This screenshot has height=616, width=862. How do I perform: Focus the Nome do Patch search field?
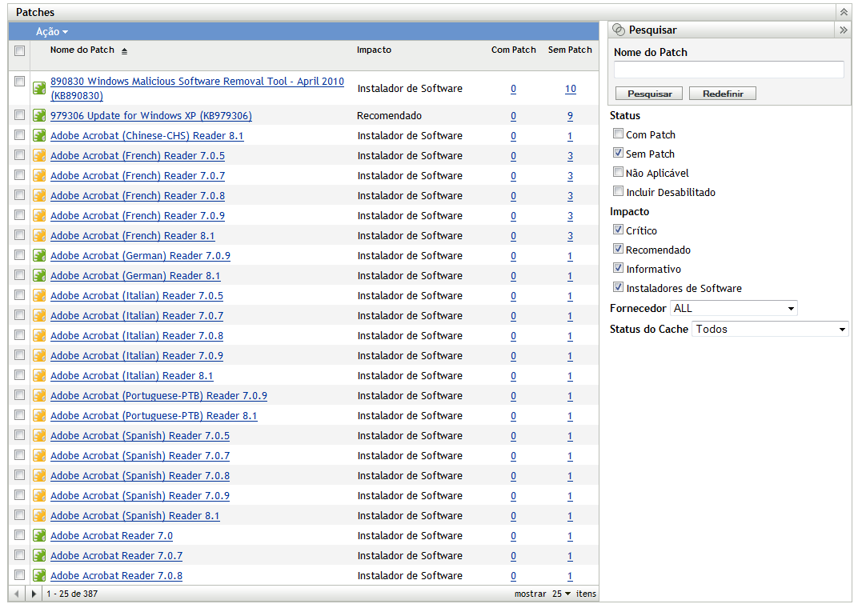click(729, 70)
